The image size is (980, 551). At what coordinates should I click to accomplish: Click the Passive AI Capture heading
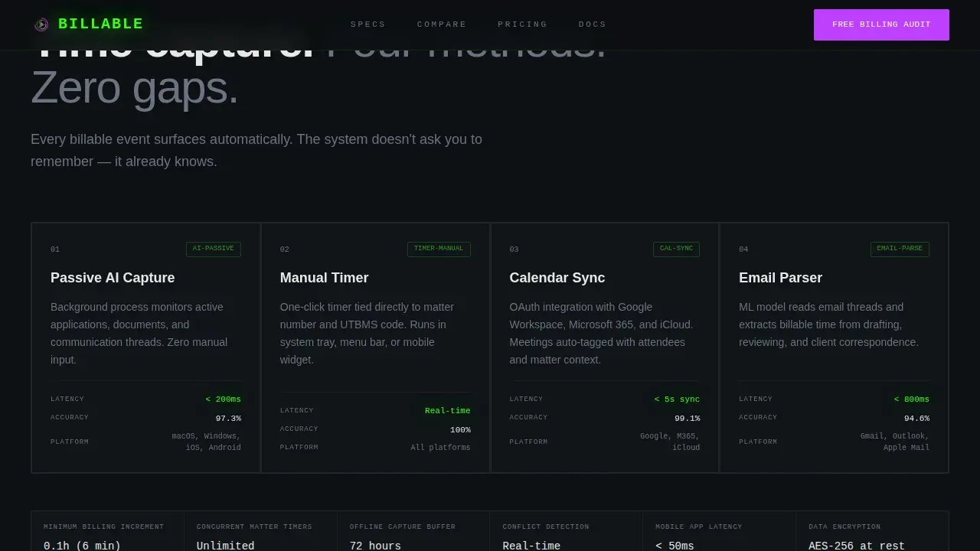coord(113,278)
